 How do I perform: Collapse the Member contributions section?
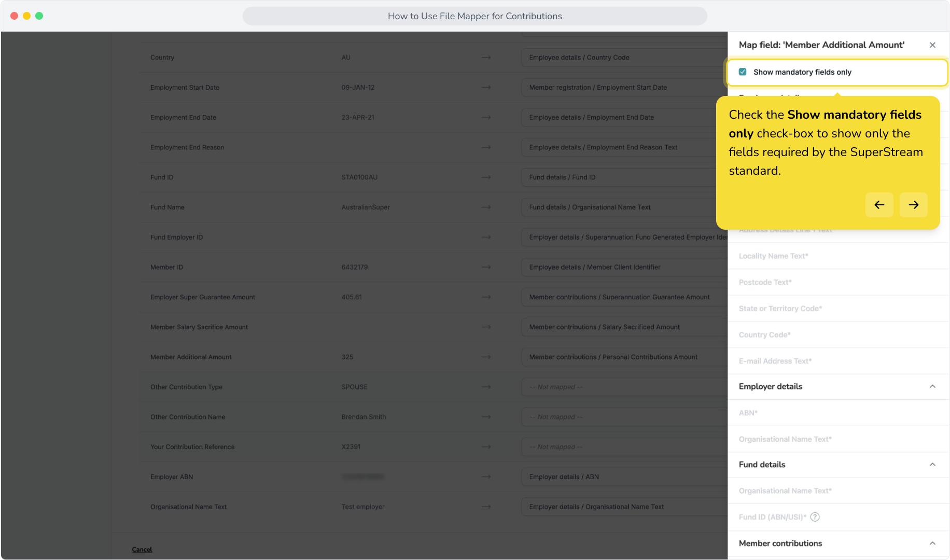coord(932,543)
